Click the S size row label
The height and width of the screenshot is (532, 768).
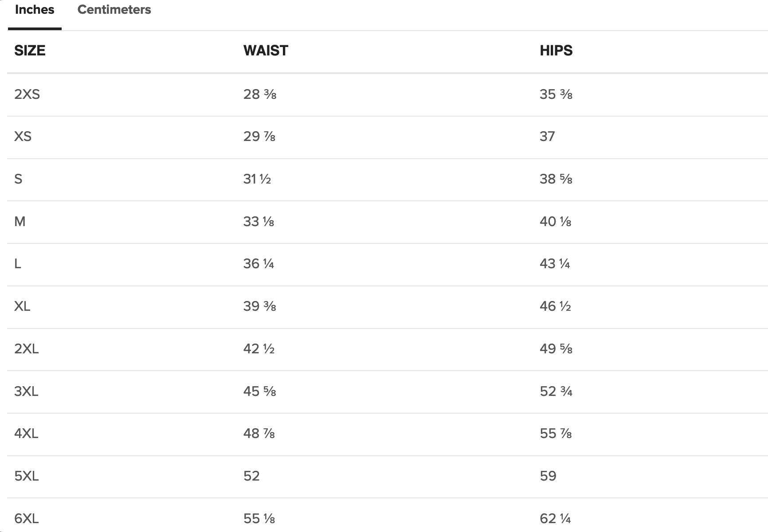(x=18, y=179)
